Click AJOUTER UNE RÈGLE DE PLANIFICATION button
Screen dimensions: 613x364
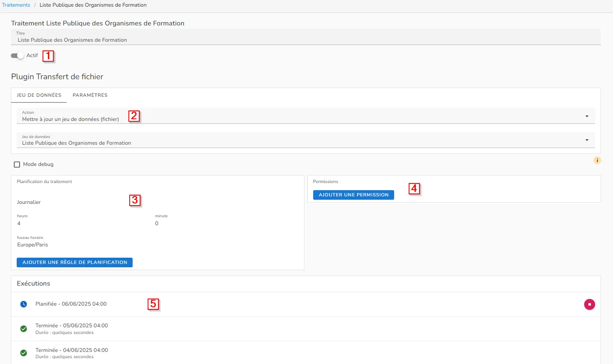coord(75,262)
